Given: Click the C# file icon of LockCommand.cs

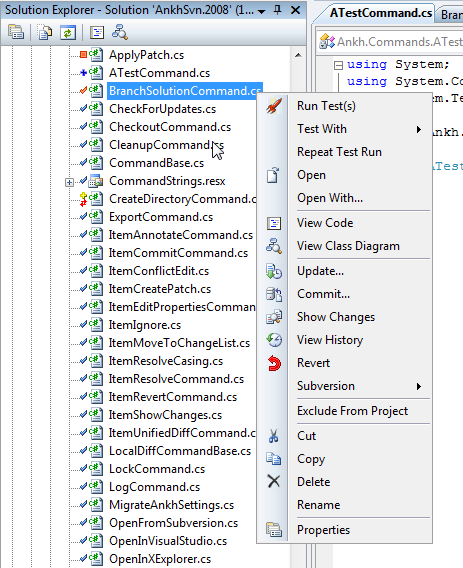Looking at the screenshot, I should pyautogui.click(x=96, y=469).
